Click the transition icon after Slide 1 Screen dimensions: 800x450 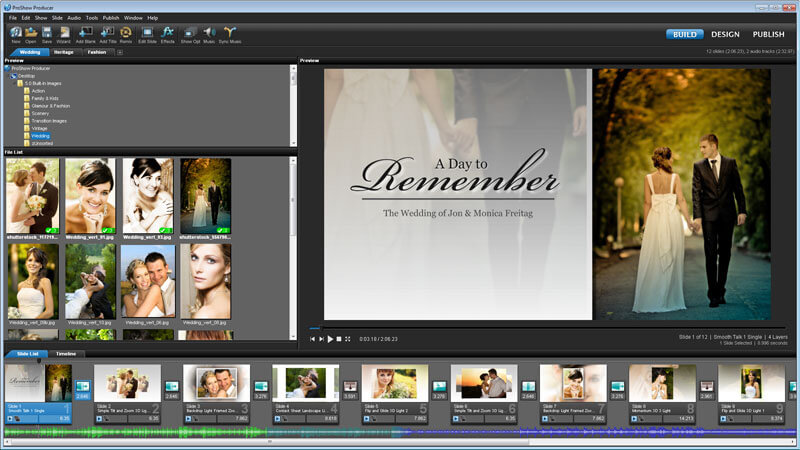pos(83,385)
